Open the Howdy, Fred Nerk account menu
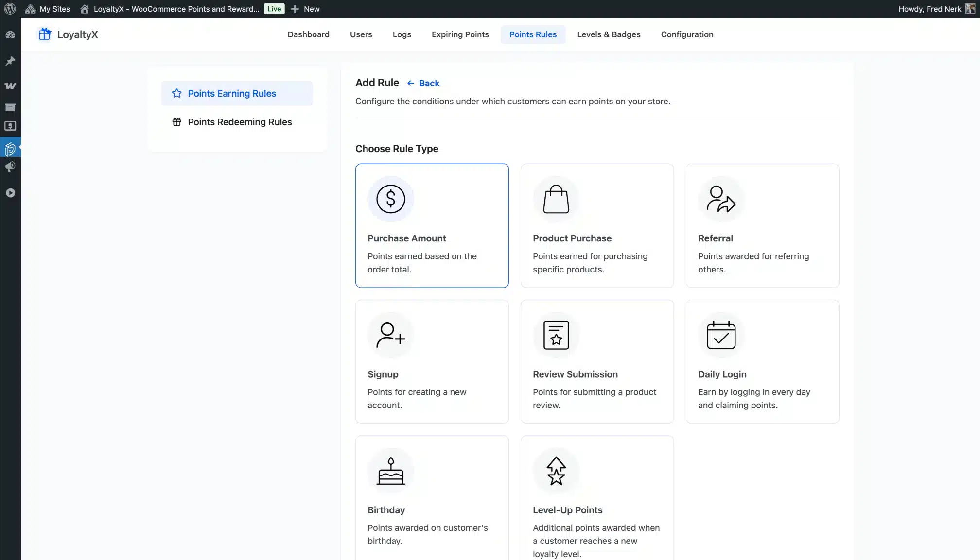The height and width of the screenshot is (560, 980). pos(929,9)
